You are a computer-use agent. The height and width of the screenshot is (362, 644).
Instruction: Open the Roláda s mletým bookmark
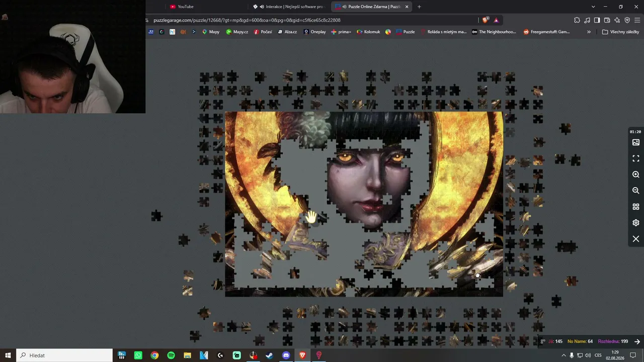point(444,32)
